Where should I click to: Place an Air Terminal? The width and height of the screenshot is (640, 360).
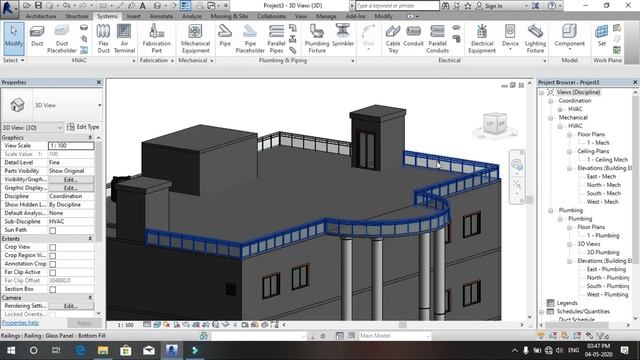coord(124,39)
